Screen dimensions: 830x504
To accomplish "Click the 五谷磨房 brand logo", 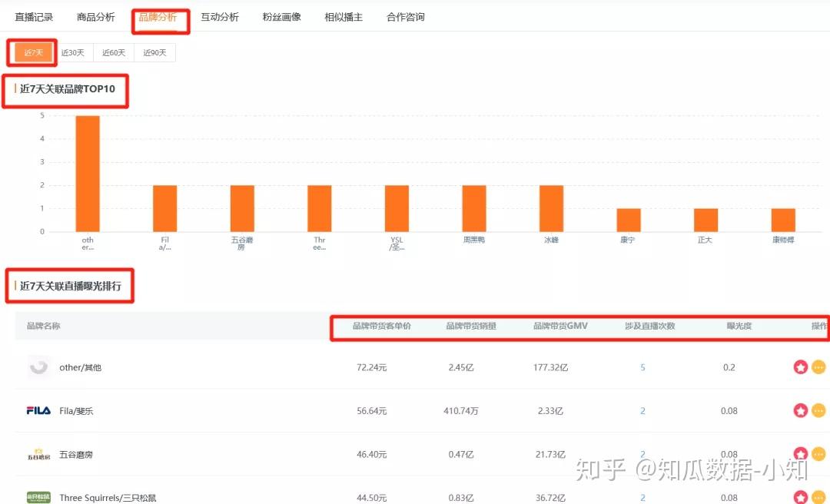I will 38,454.
